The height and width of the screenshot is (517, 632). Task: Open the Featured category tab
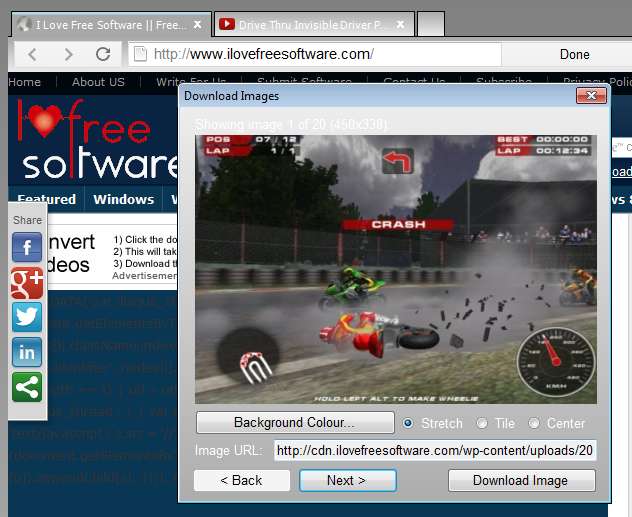[x=46, y=199]
